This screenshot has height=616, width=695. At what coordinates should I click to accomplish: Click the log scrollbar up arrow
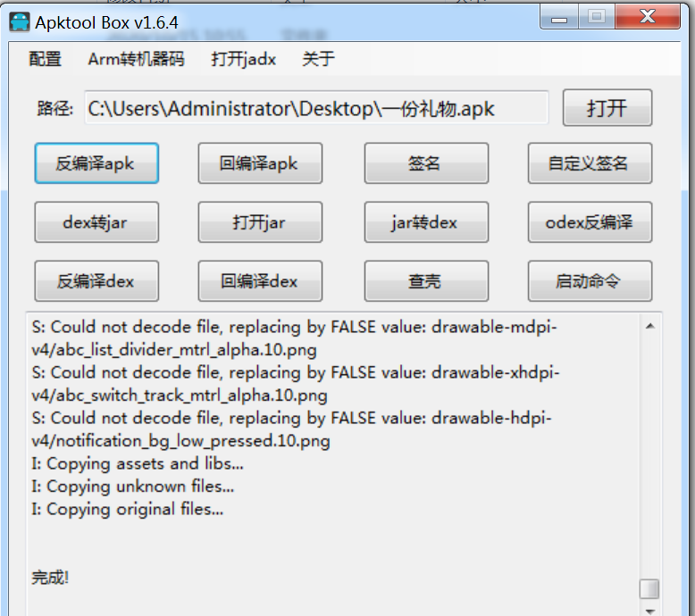pyautogui.click(x=649, y=327)
